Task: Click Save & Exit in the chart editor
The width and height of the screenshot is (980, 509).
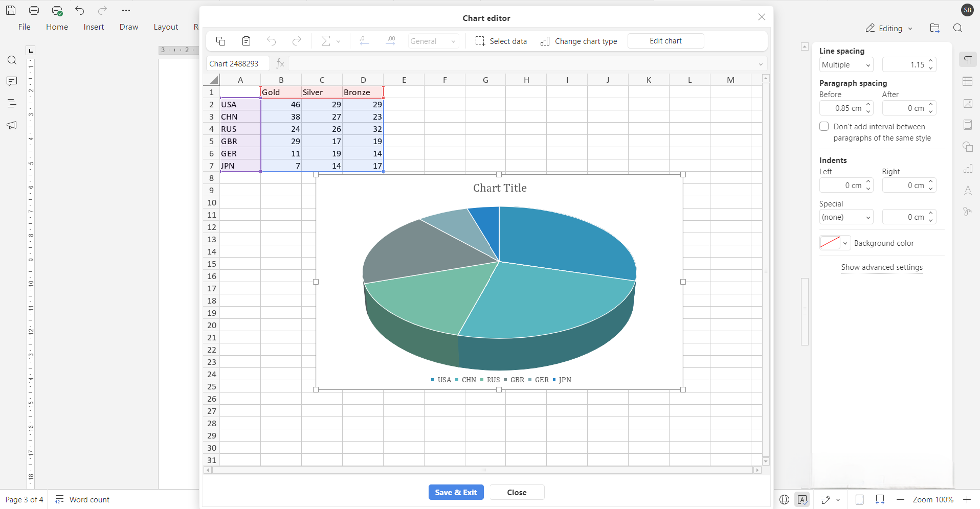Action: click(x=455, y=492)
